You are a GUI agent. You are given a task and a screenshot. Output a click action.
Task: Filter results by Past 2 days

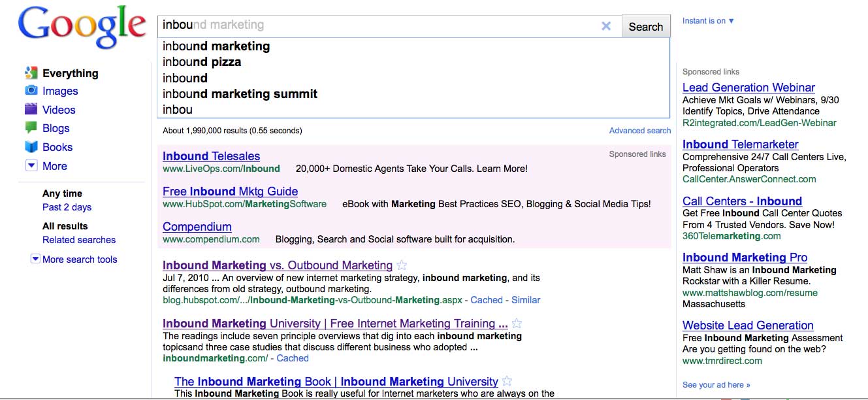coord(67,207)
